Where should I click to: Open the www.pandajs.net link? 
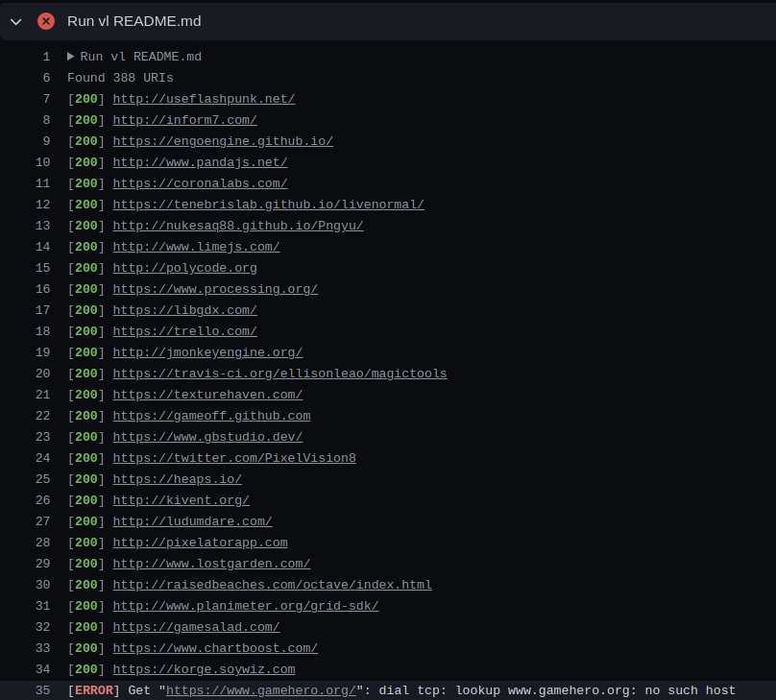click(200, 162)
